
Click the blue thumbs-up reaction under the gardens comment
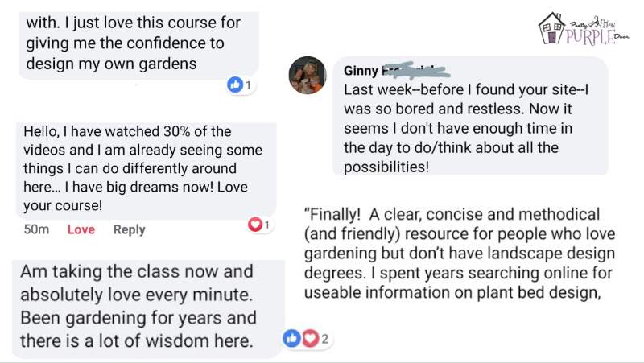tap(236, 85)
